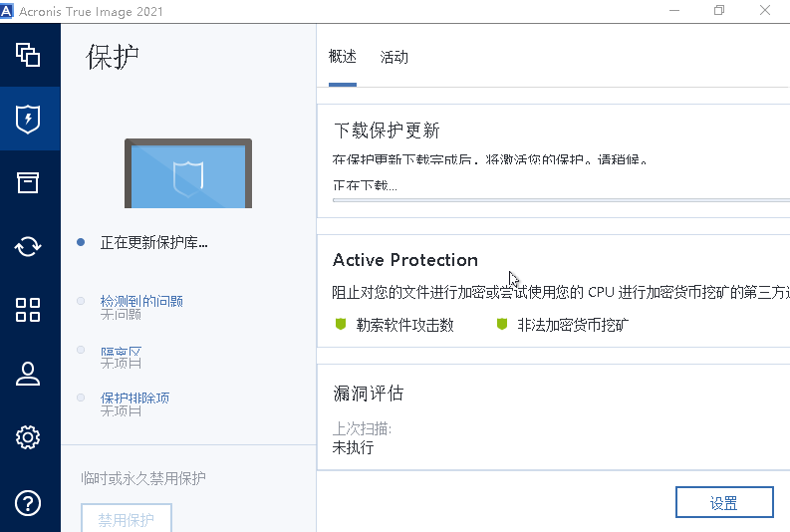Viewport: 790px width, 532px height.
Task: Restore down the Acronis window
Action: (x=719, y=11)
